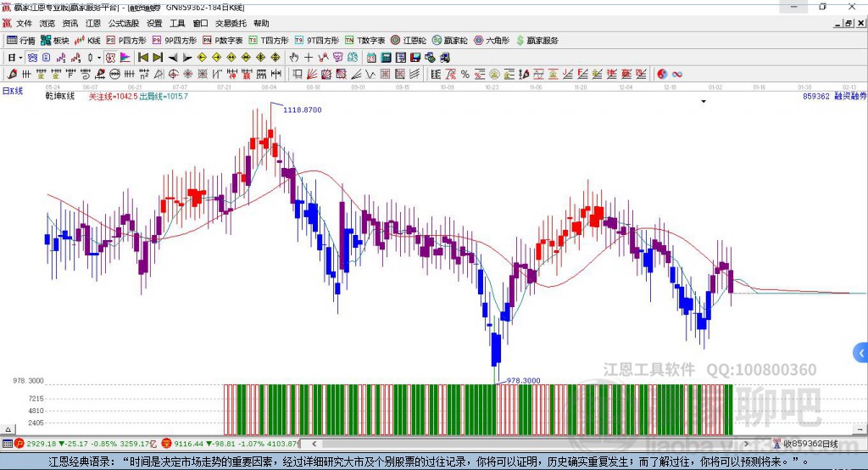Image resolution: width=868 pixels, height=470 pixels.
Task: Open the 9P四方形 tool
Action: pos(175,40)
